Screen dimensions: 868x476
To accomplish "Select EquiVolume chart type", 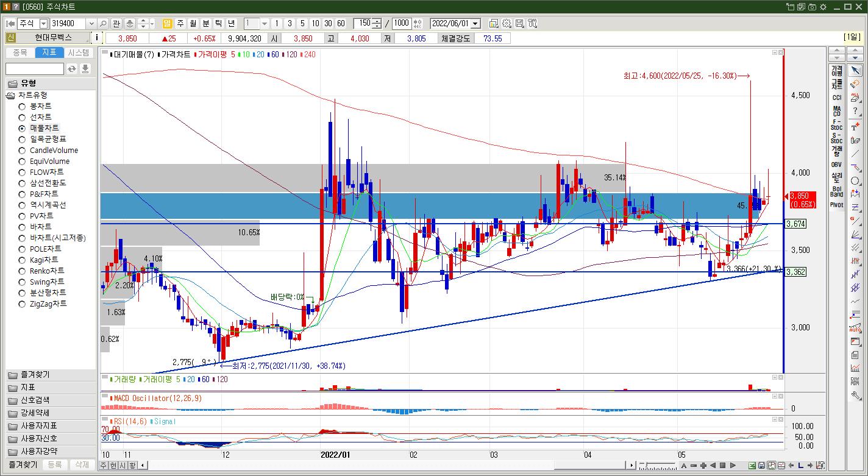I will pos(44,161).
